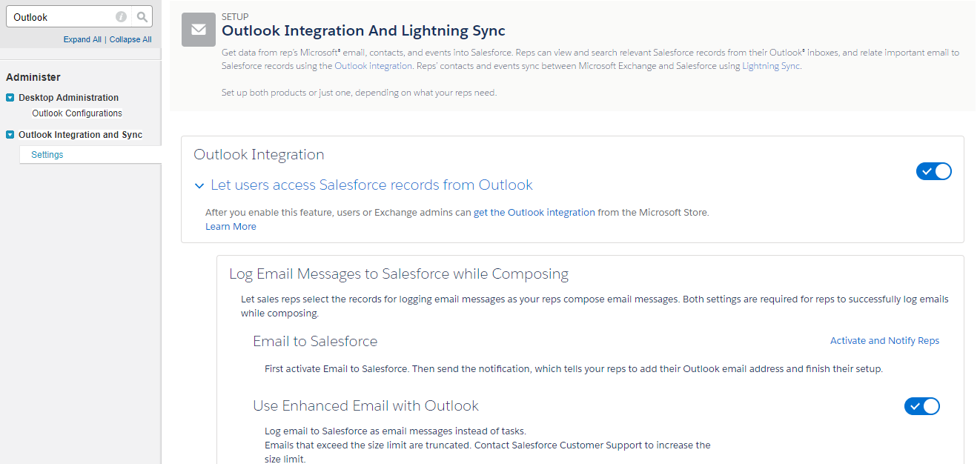Toggle Use Enhanced Email with Outlook

[921, 406]
